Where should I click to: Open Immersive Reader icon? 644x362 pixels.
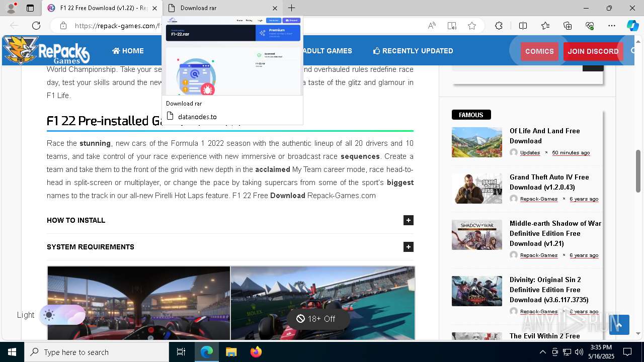[x=452, y=26]
